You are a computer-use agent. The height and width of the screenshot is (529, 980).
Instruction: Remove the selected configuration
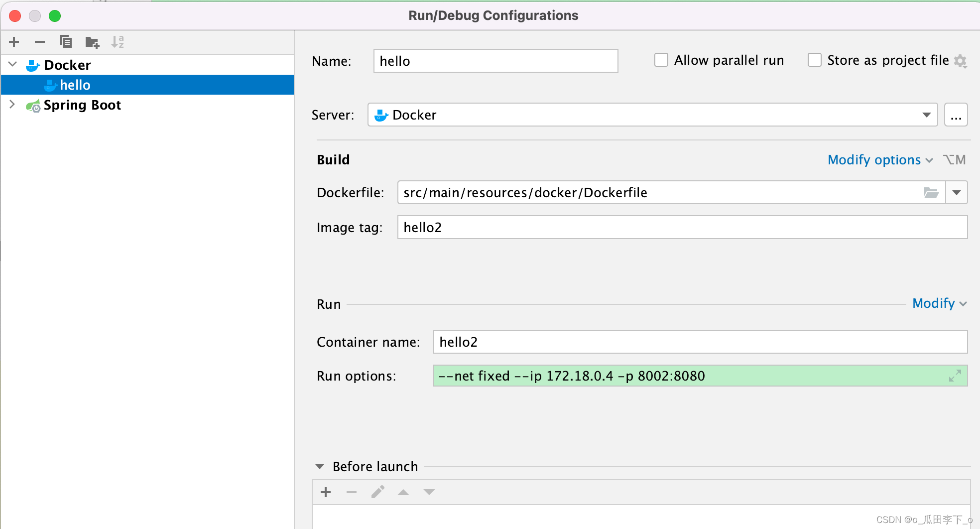tap(40, 42)
